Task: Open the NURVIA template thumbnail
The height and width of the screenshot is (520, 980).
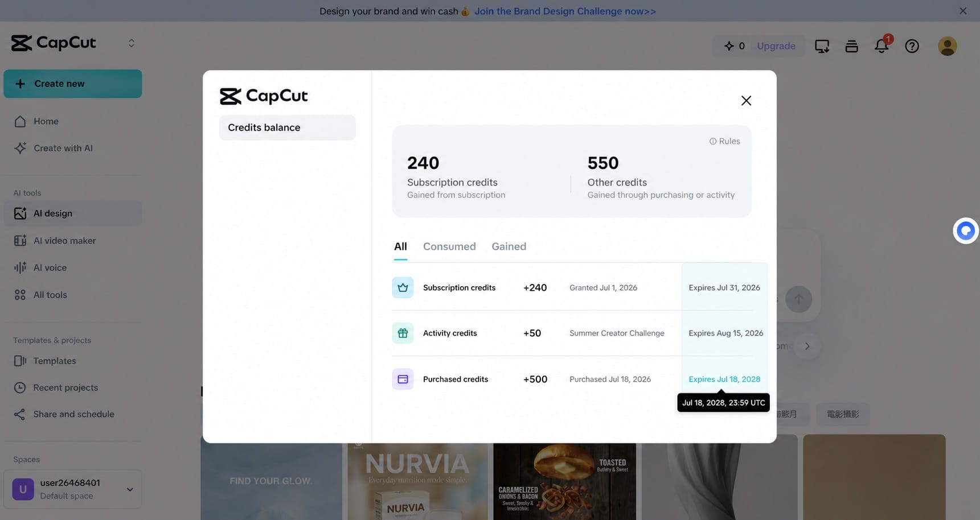Action: coord(418,481)
